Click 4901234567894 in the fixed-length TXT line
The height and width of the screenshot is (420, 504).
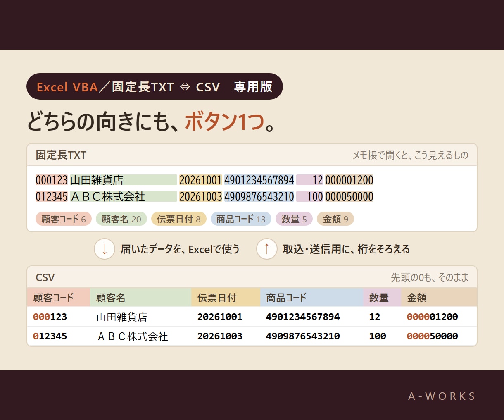[x=259, y=180]
